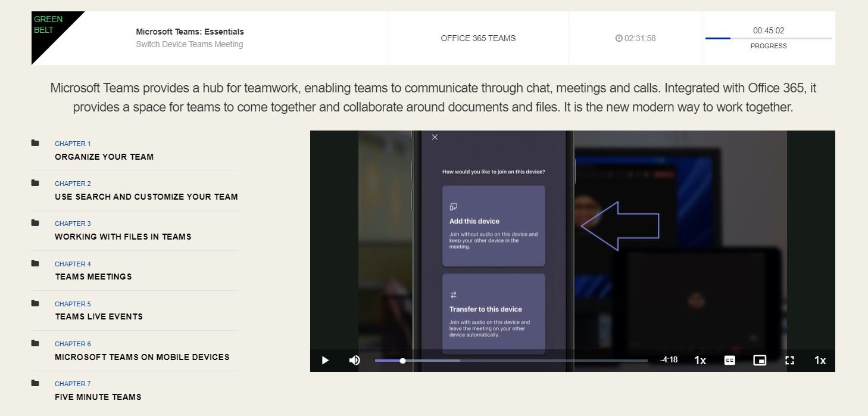Click the folder icon beside Chapter 3
Viewport: 868px width, 416px height.
pyautogui.click(x=35, y=223)
